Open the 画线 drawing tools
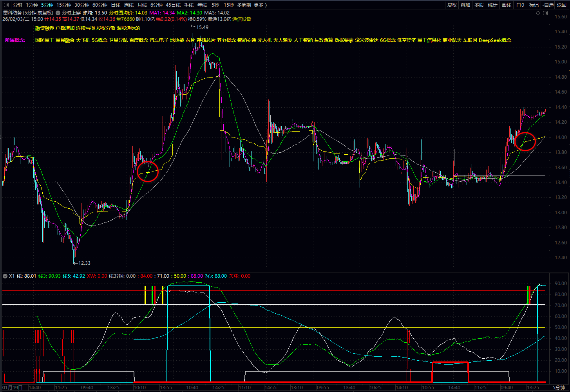This screenshot has height=392, width=570. point(507,5)
